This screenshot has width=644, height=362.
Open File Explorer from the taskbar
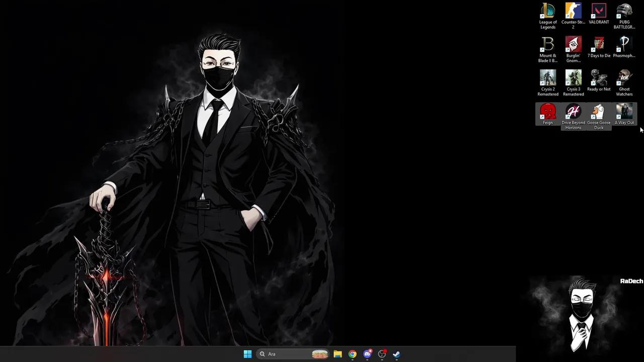pyautogui.click(x=338, y=354)
